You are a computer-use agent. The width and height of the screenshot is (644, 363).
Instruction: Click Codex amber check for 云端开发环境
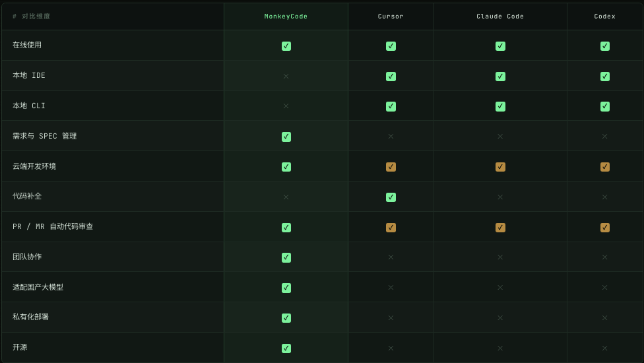point(605,167)
